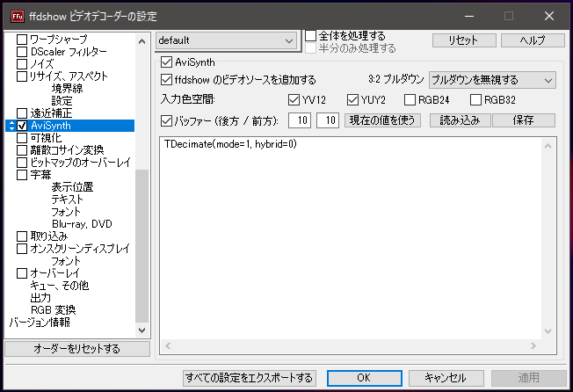Select 境界線 under リサイズ
This screenshot has width=573, height=392.
click(68, 89)
